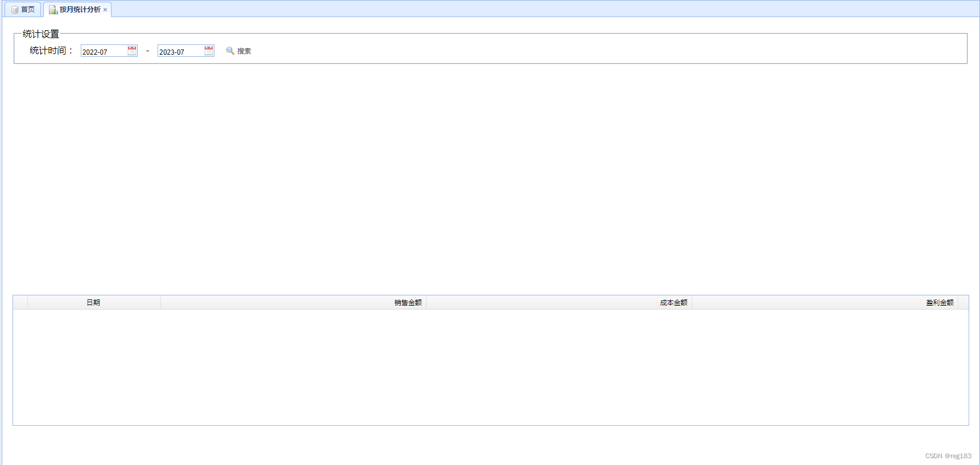Click the magnifier search icon
The height and width of the screenshot is (465, 980).
(230, 51)
